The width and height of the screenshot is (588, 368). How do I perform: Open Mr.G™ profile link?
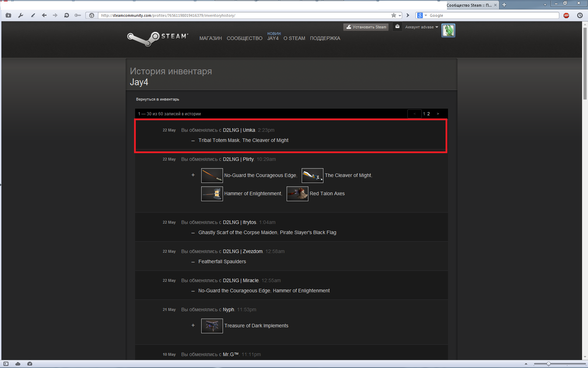(x=231, y=354)
